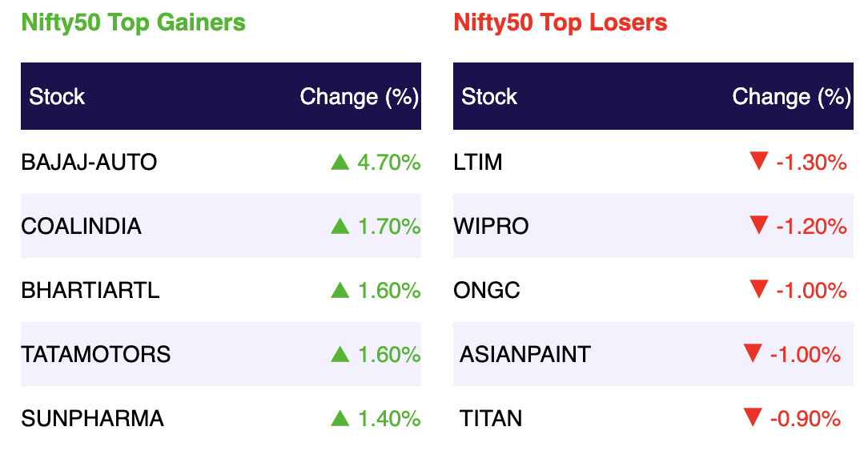This screenshot has width=868, height=455.
Task: Click the up arrow in the TATAMOTORS row
Action: [x=340, y=354]
